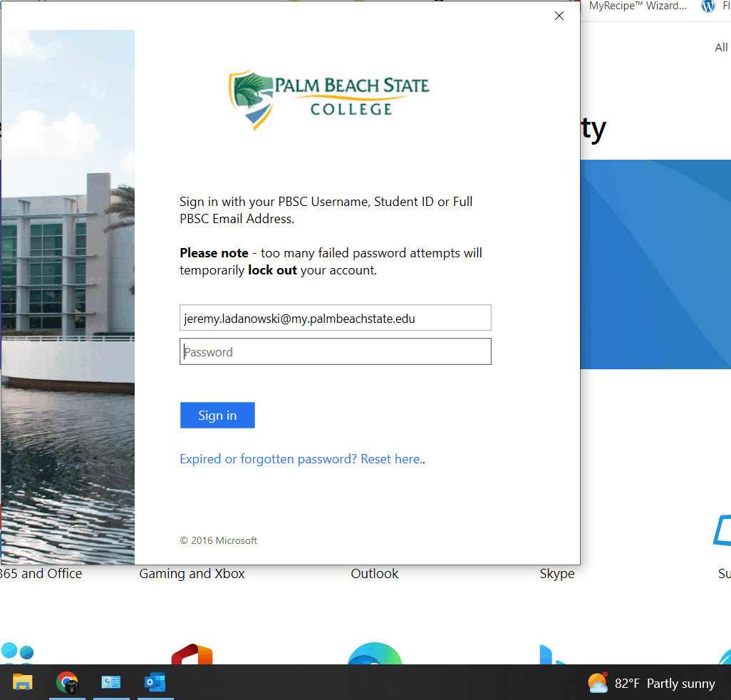
Task: Click the Palm Beach State College logo
Action: [328, 98]
